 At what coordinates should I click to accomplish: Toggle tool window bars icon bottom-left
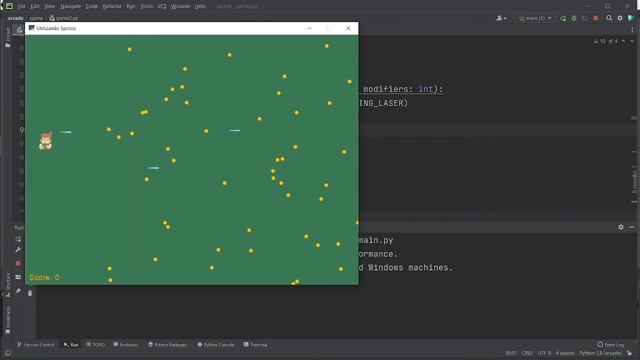(8, 353)
